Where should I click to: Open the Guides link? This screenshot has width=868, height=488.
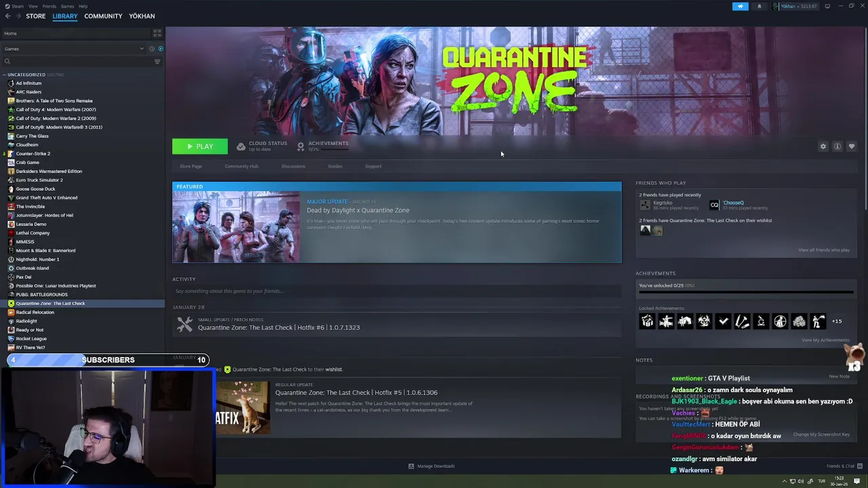pos(335,166)
